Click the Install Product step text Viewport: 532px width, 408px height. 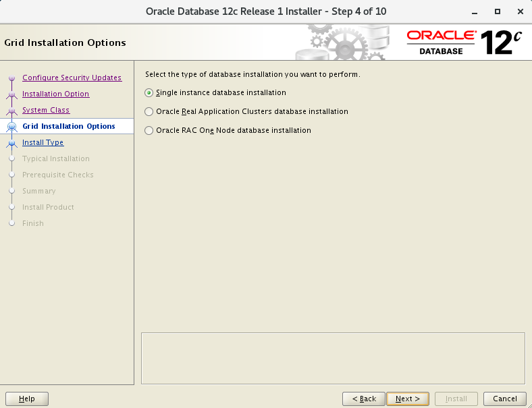48,207
